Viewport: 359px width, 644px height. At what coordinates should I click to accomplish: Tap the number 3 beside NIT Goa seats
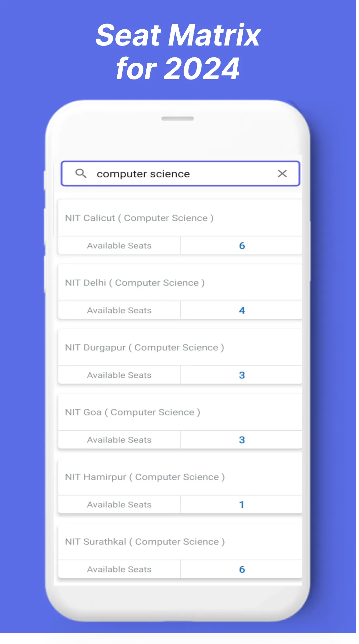click(242, 440)
